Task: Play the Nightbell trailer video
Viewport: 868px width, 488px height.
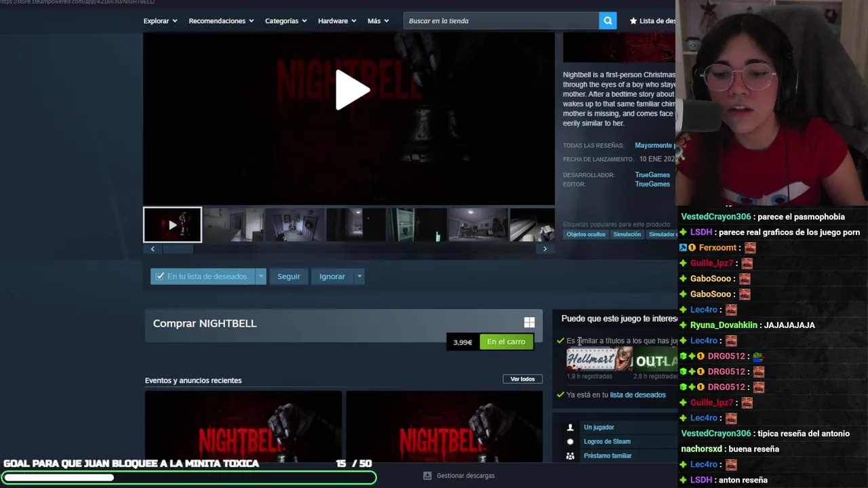Action: (353, 89)
